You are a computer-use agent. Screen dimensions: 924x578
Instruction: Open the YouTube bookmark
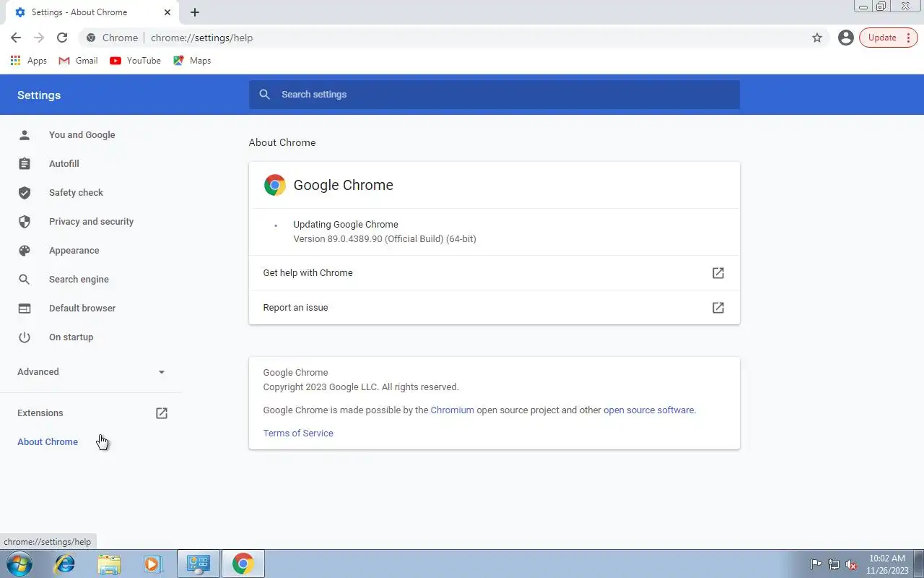[x=135, y=61]
